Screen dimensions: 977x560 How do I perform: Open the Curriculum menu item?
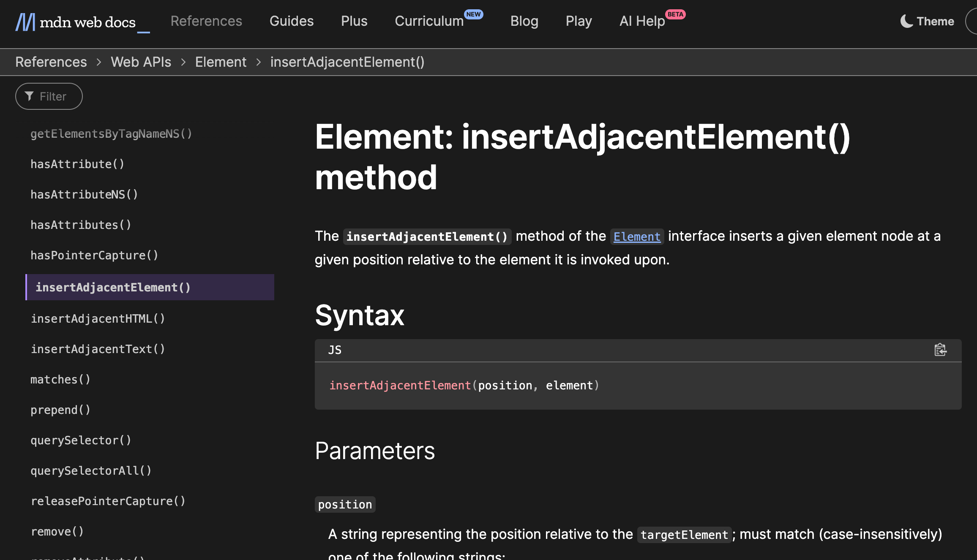[429, 21]
